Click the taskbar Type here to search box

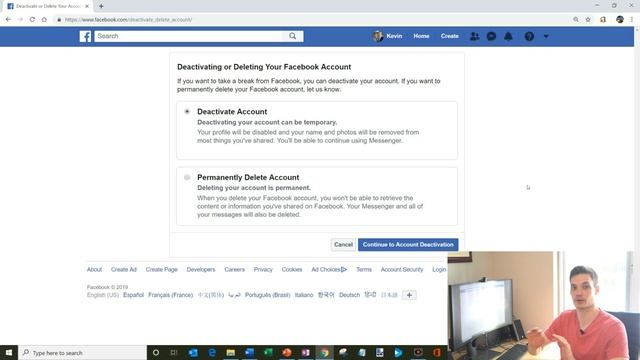82,352
